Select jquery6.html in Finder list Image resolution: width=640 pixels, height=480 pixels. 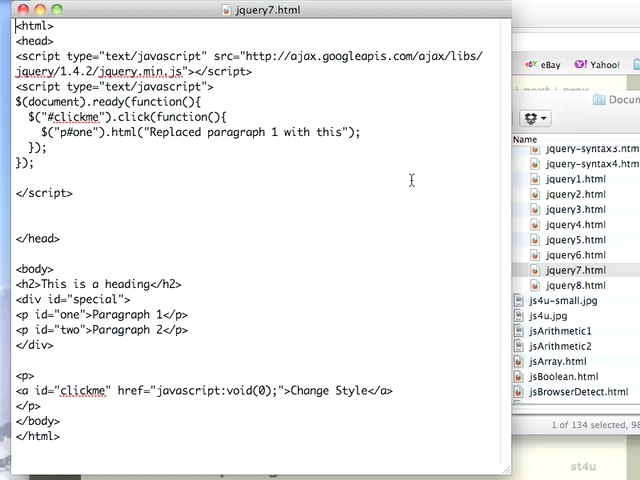coord(576,255)
